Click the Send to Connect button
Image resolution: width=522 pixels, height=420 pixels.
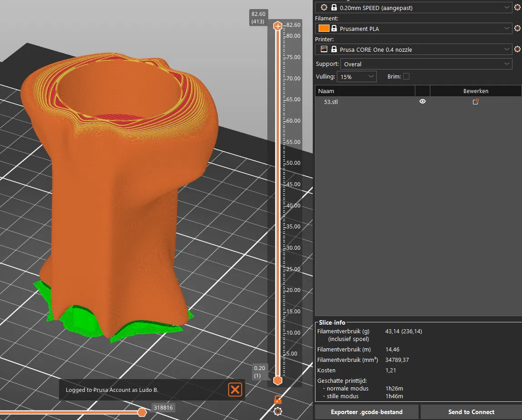click(x=471, y=412)
